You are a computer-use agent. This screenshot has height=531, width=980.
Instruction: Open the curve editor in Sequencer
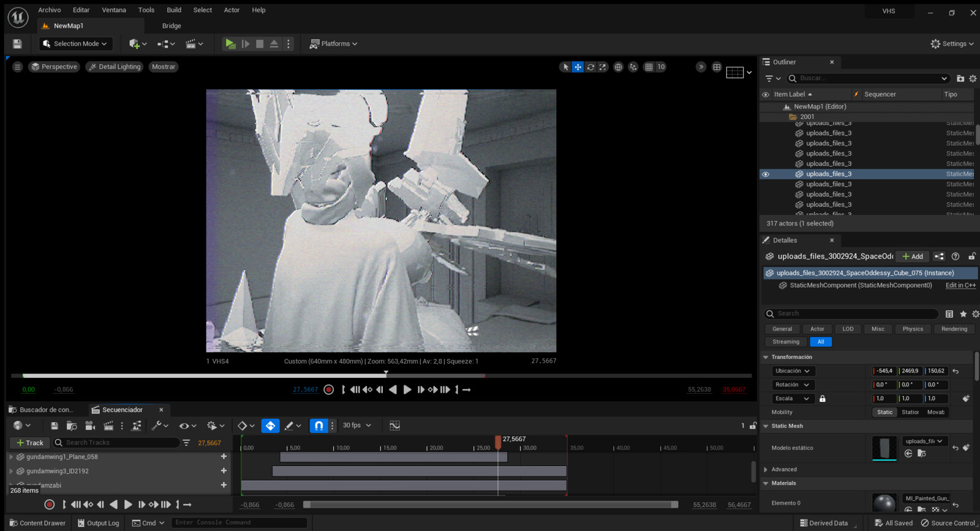click(x=394, y=426)
